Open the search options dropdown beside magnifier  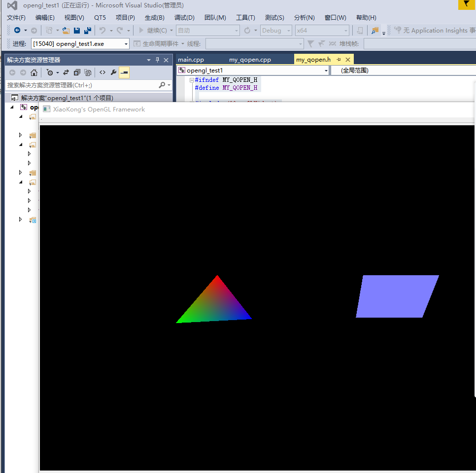click(169, 85)
